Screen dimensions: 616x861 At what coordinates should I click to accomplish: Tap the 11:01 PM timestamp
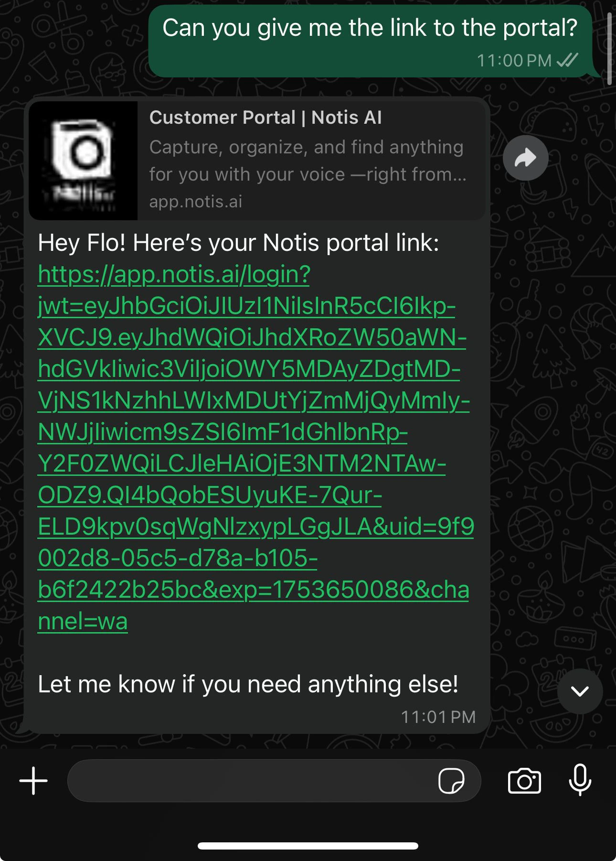[439, 716]
